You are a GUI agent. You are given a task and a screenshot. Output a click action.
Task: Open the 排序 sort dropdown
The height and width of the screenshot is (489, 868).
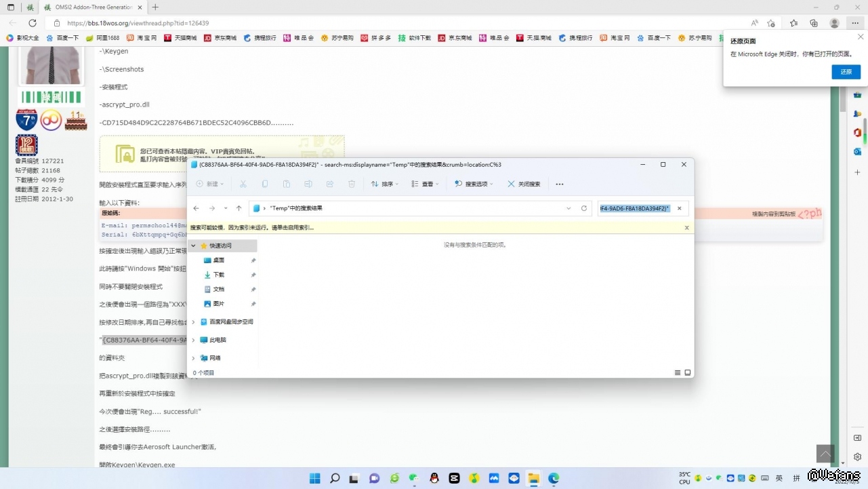click(384, 184)
